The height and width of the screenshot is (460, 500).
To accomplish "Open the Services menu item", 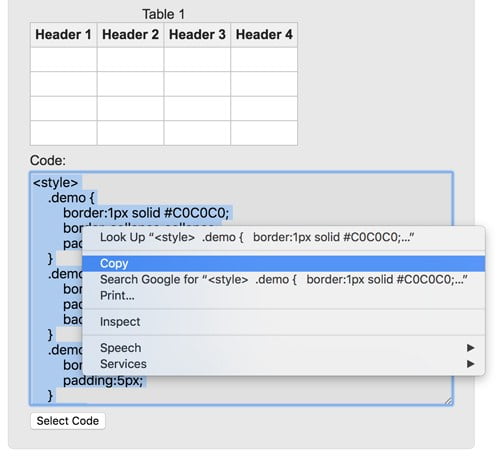I will pyautogui.click(x=283, y=364).
